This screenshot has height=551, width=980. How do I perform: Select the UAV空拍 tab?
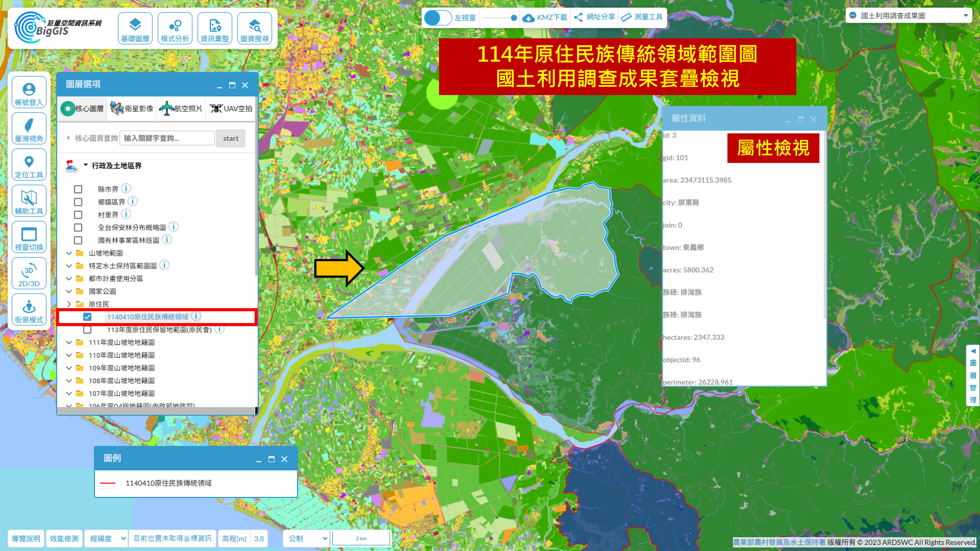coord(231,109)
